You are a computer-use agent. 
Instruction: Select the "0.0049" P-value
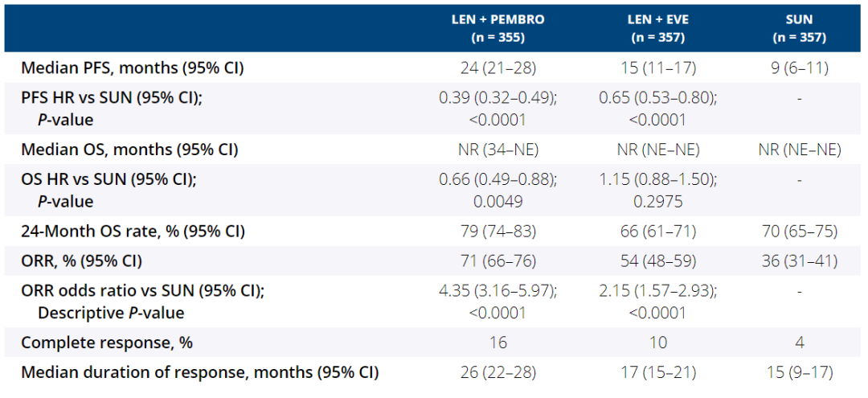pyautogui.click(x=497, y=201)
